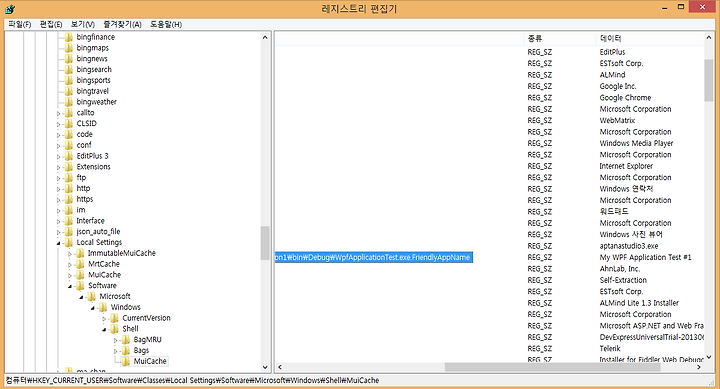Expand the Extensions tree node
This screenshot has width=720, height=389.
58,167
